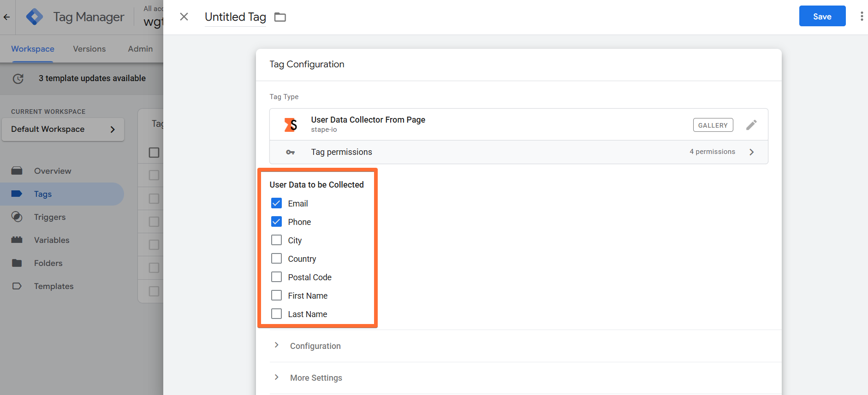Screen dimensions: 868x395
Task: Click 3 template updates available notice
Action: (x=92, y=78)
